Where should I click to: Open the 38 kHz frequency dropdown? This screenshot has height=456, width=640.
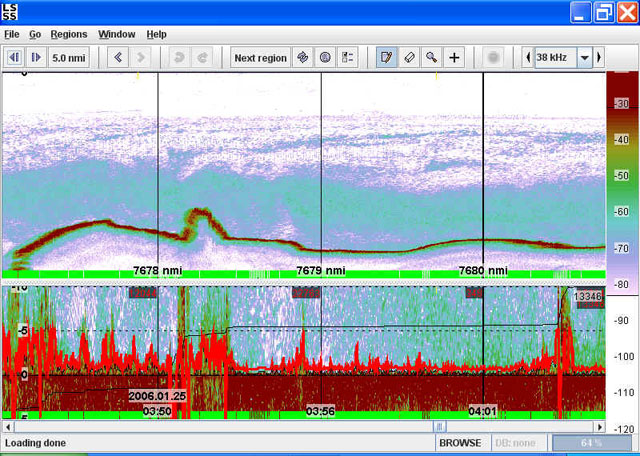(584, 58)
